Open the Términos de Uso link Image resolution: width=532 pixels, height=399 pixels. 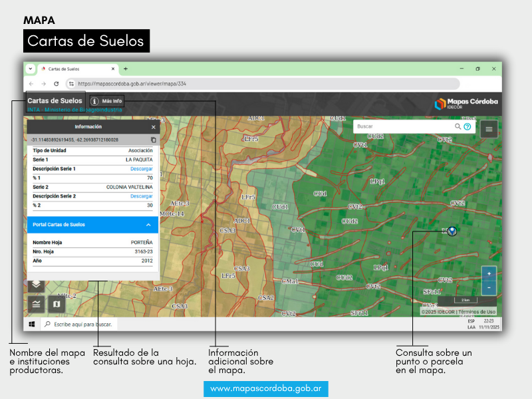point(477,312)
